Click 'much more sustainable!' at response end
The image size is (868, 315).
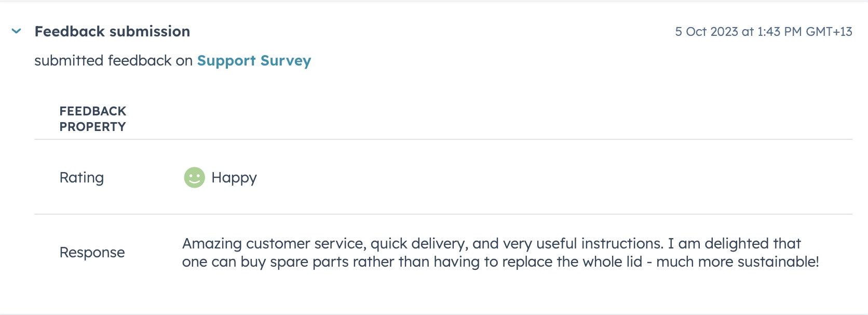coord(737,262)
